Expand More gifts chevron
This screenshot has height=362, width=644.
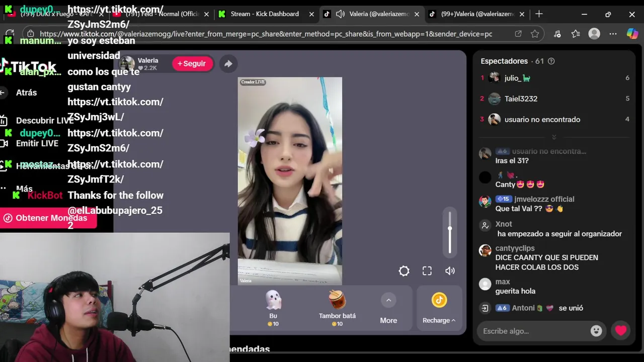(x=388, y=301)
